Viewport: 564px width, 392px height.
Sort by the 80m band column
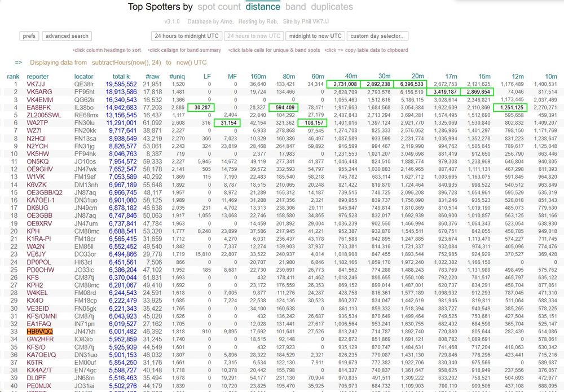coord(289,76)
